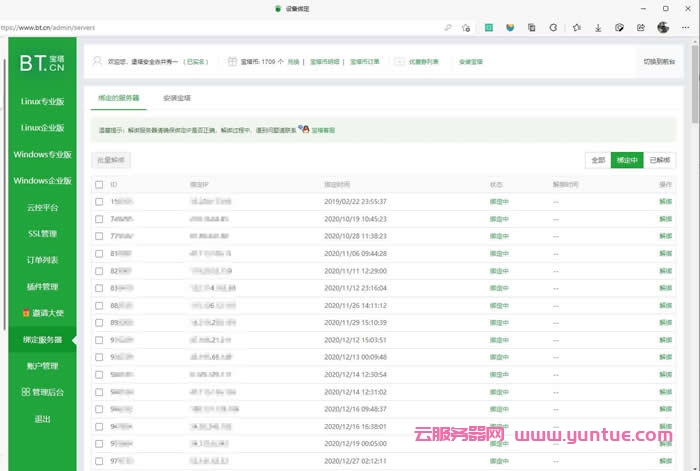Check the box for the 2020/11/29 15:10:39 row
The width and height of the screenshot is (700, 471).
coord(99,323)
